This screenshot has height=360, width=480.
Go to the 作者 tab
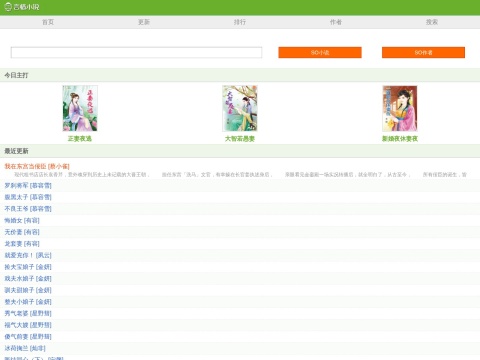pos(336,22)
